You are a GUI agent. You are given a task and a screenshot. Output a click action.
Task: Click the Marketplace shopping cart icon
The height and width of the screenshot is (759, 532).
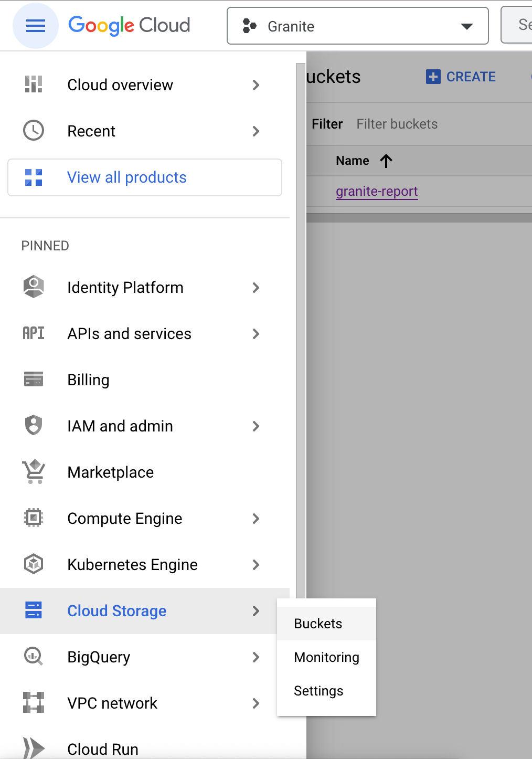coord(34,471)
